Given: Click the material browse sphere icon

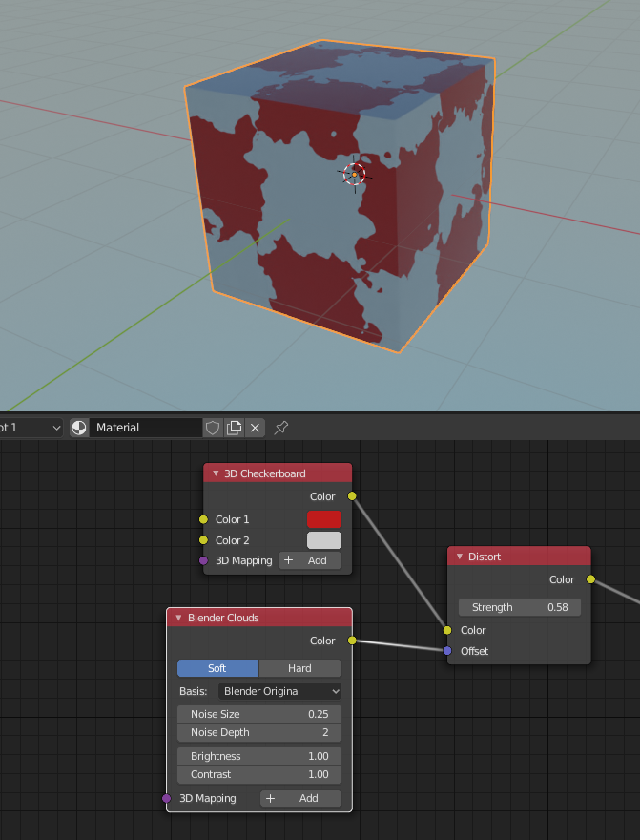Looking at the screenshot, I should (79, 428).
